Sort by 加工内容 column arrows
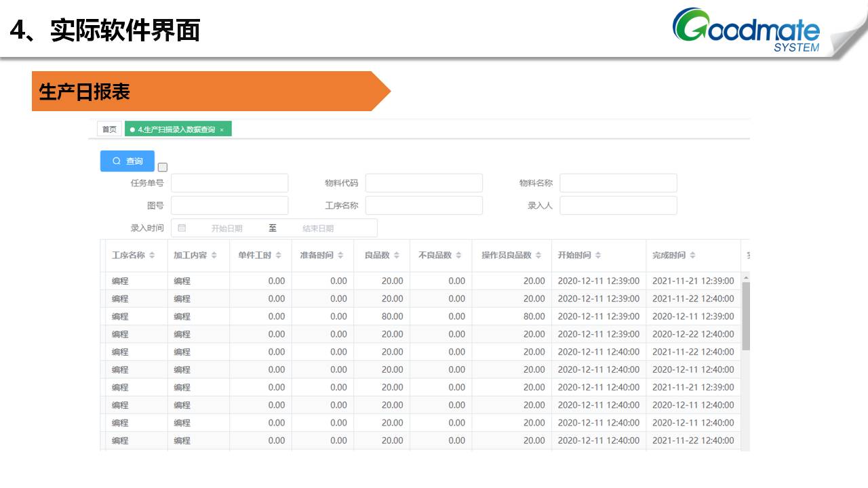The height and width of the screenshot is (488, 868). [x=214, y=256]
